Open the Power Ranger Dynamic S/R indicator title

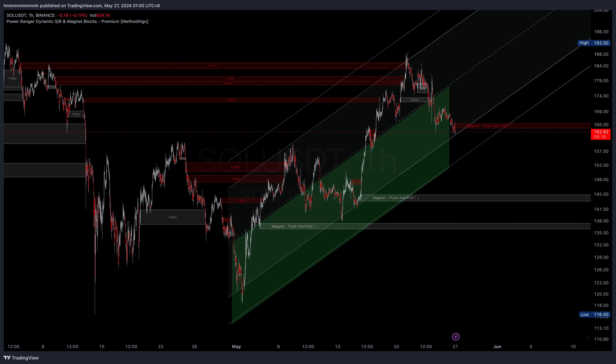(77, 21)
